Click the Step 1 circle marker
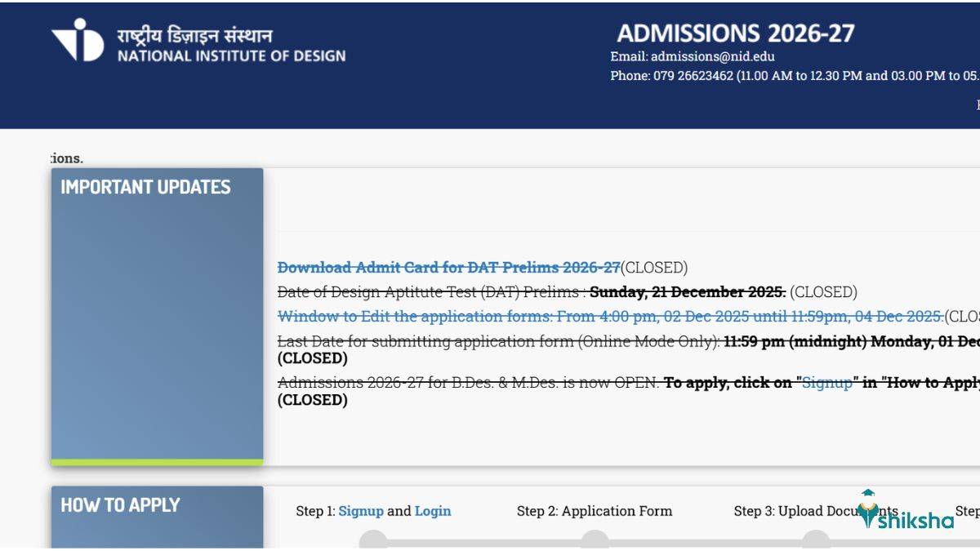 [x=373, y=540]
